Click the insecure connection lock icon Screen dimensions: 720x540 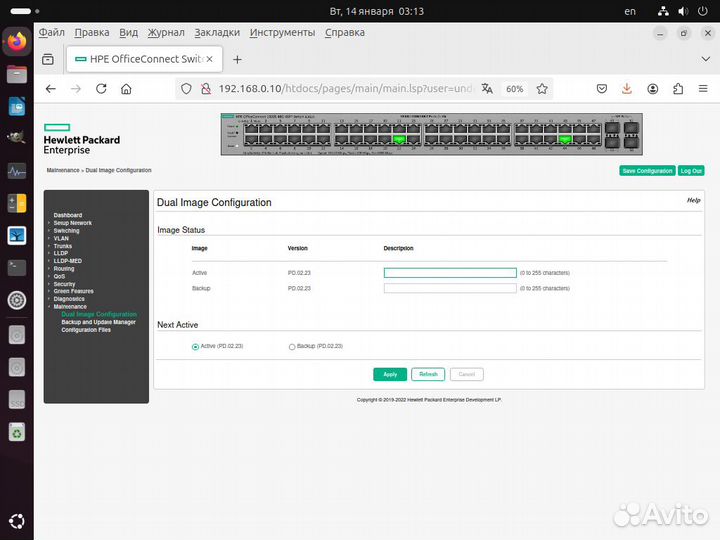click(x=206, y=89)
